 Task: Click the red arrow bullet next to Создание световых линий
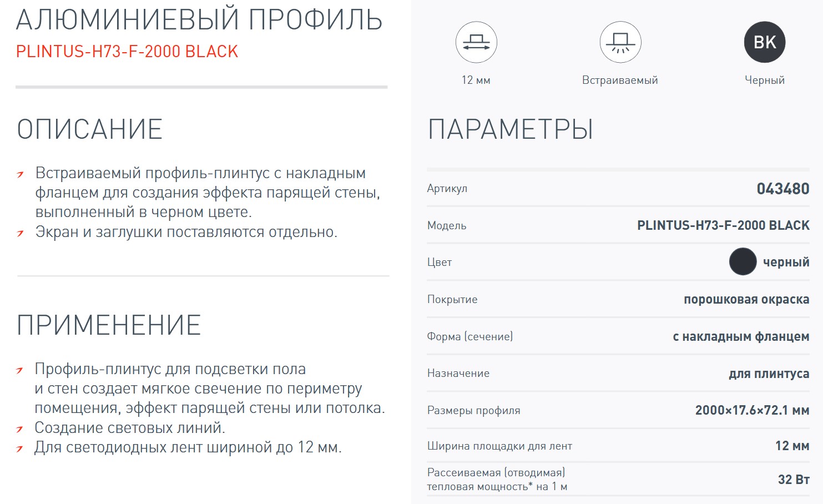(19, 429)
